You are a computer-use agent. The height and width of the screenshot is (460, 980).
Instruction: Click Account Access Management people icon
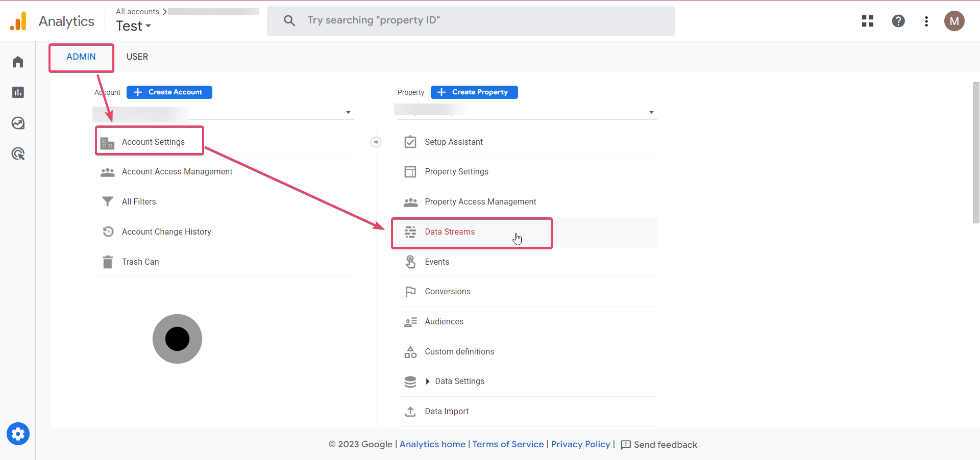(x=107, y=172)
